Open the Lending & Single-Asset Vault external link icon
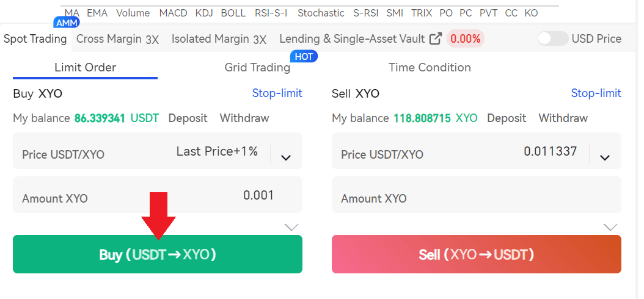 [436, 39]
